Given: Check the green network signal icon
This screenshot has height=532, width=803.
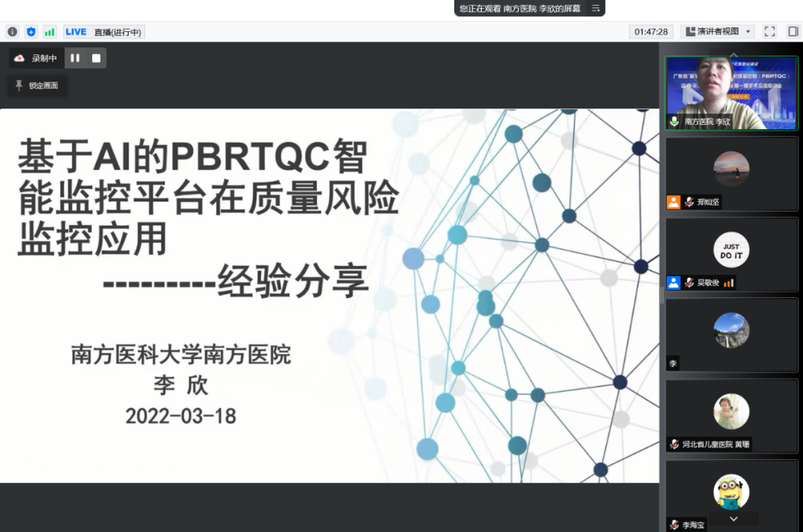Looking at the screenshot, I should [50, 32].
